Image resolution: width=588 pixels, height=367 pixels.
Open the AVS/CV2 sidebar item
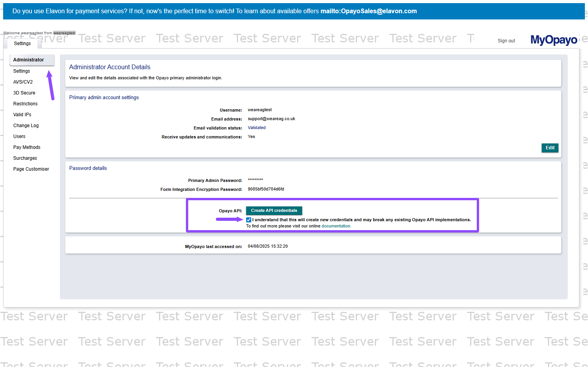tap(23, 82)
